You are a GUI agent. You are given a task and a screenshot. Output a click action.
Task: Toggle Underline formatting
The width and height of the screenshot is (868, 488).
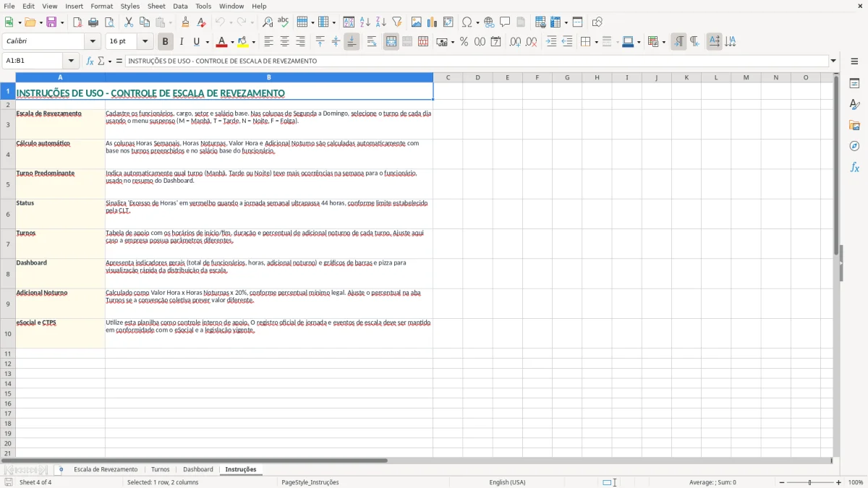click(196, 42)
